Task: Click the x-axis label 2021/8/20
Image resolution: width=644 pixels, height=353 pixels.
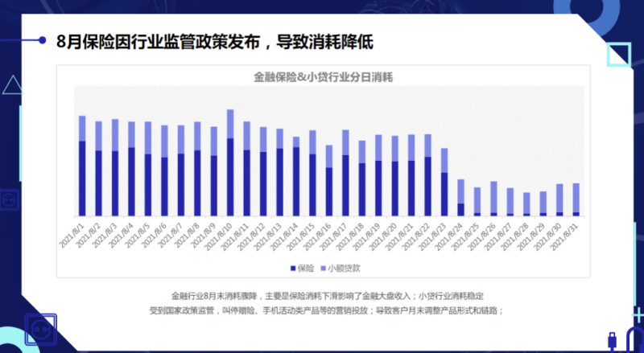Action: (x=382, y=237)
